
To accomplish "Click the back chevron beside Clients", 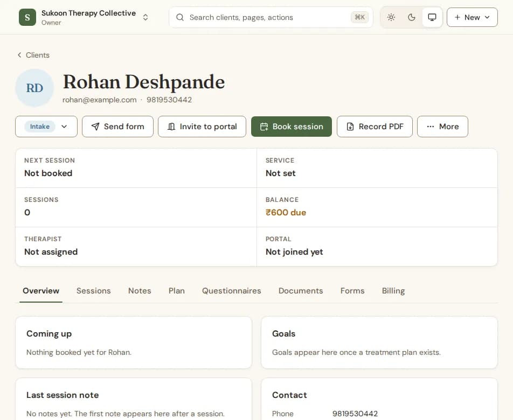I will [19, 55].
